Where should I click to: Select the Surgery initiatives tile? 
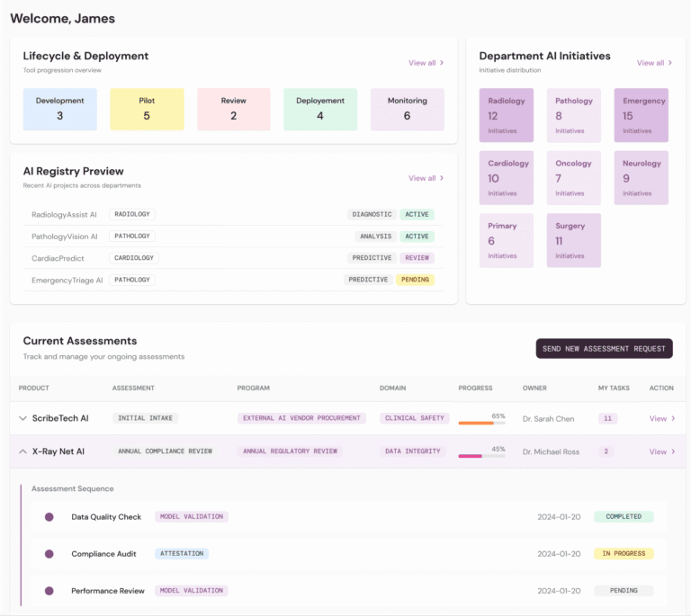pyautogui.click(x=573, y=240)
